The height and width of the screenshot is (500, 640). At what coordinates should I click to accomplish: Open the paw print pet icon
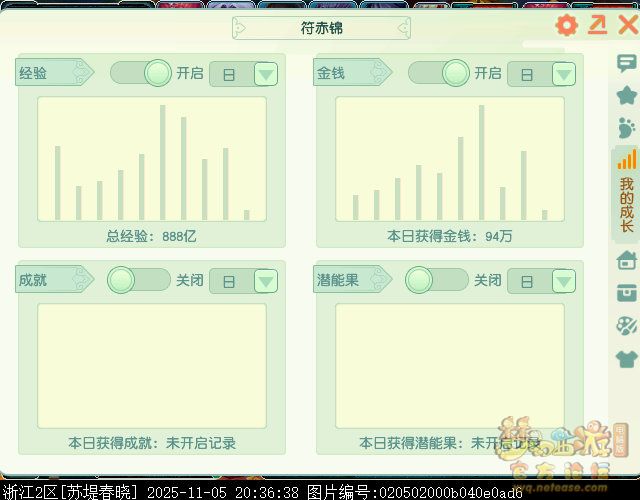coord(627,128)
